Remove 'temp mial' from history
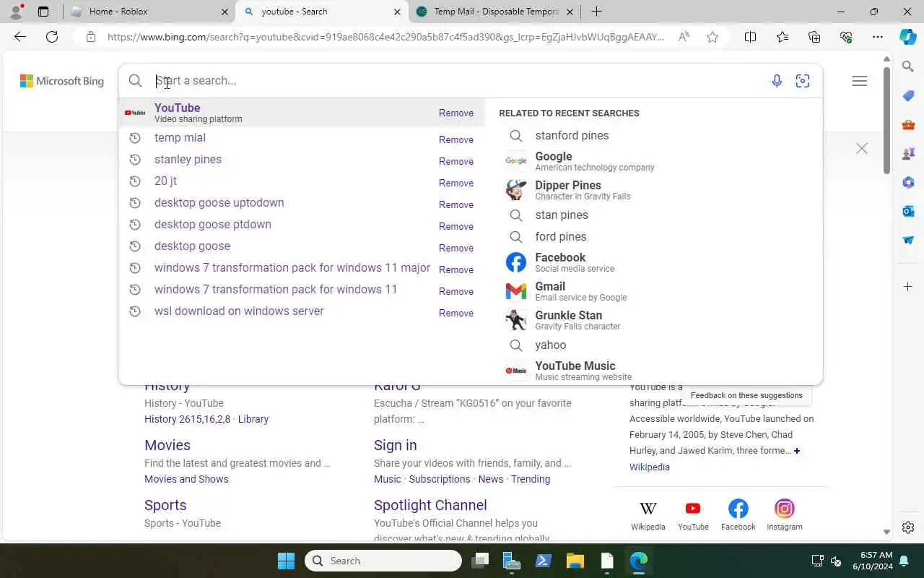 click(x=456, y=139)
